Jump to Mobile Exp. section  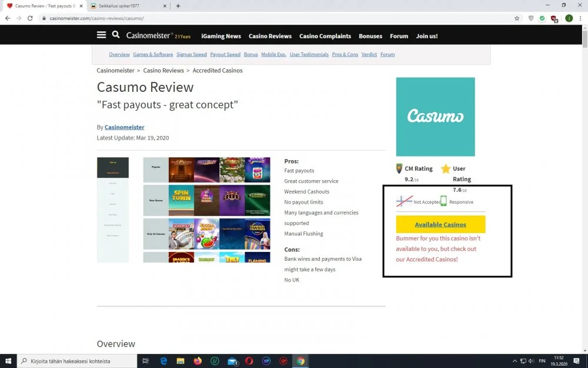point(274,54)
